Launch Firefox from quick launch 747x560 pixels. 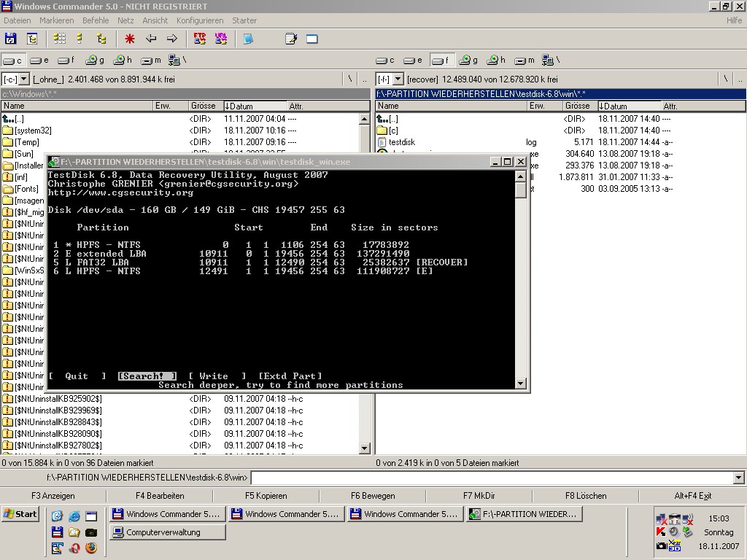click(91, 548)
